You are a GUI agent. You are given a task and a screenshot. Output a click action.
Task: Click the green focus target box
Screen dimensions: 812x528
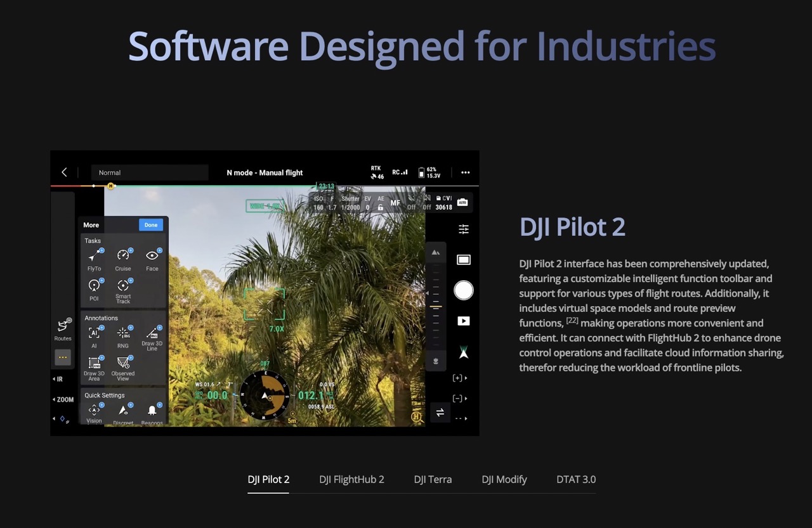pos(265,304)
